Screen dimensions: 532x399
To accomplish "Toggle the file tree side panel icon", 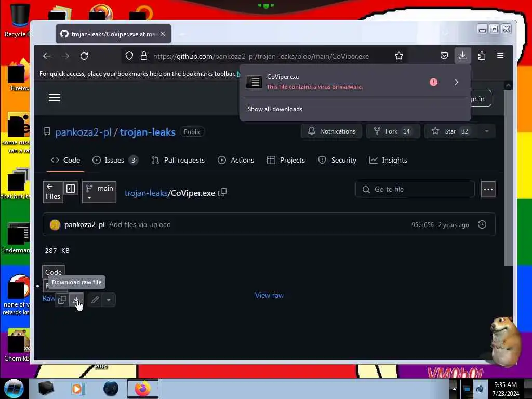I will click(x=71, y=188).
